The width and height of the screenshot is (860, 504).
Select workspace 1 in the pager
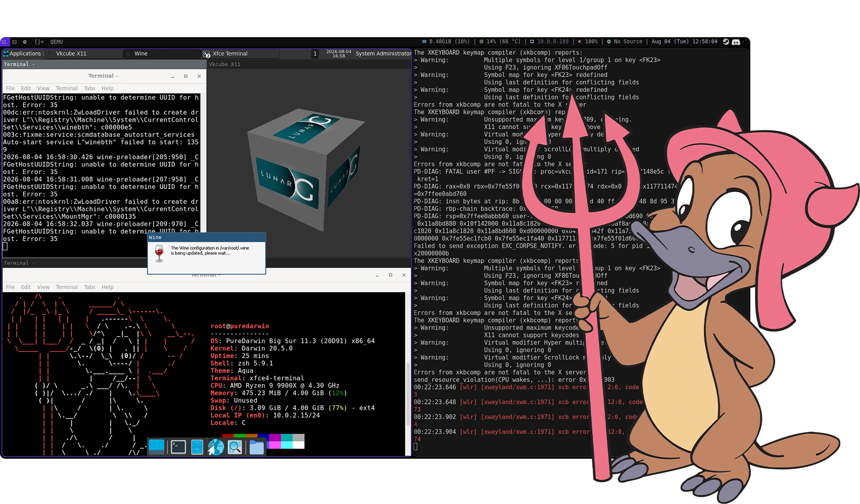[x=315, y=53]
